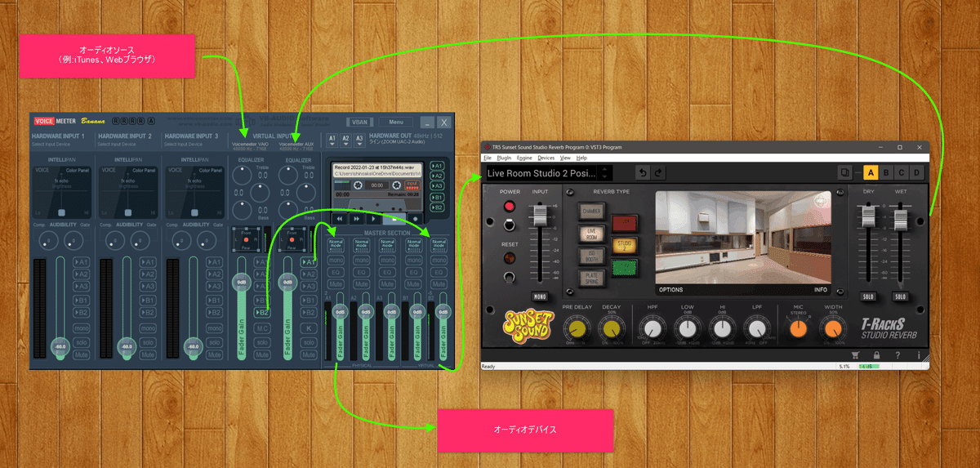Screen dimensions: 980x468
Task: Toggle B1 routing on Hardware Input 2
Action: pos(148,300)
